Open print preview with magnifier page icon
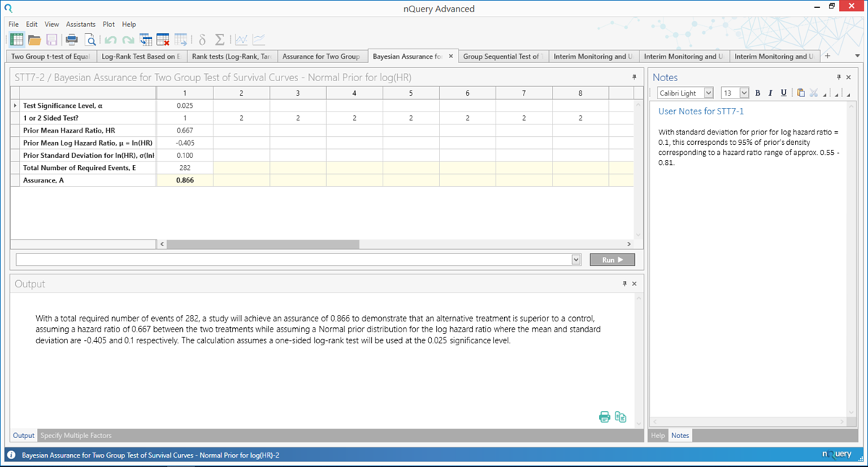The image size is (868, 467). click(90, 40)
